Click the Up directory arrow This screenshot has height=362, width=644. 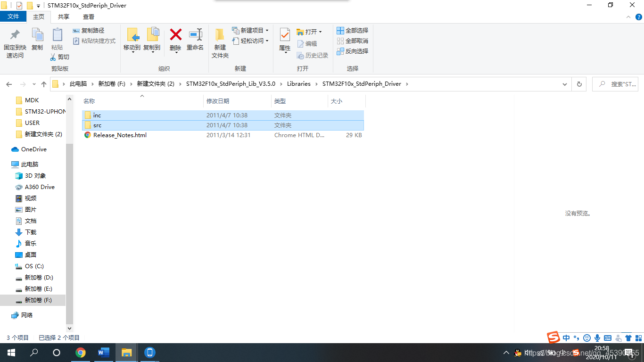coord(44,84)
